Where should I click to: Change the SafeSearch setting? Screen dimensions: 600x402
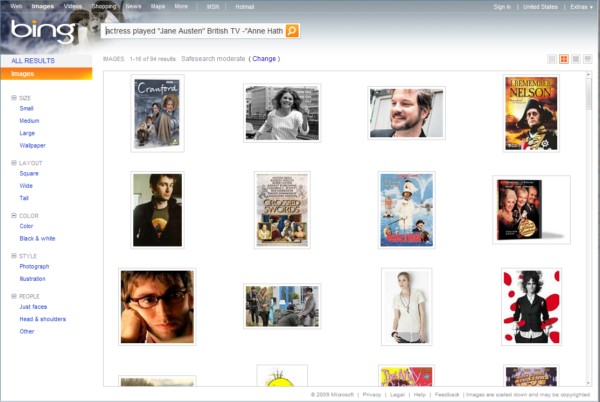(x=264, y=59)
